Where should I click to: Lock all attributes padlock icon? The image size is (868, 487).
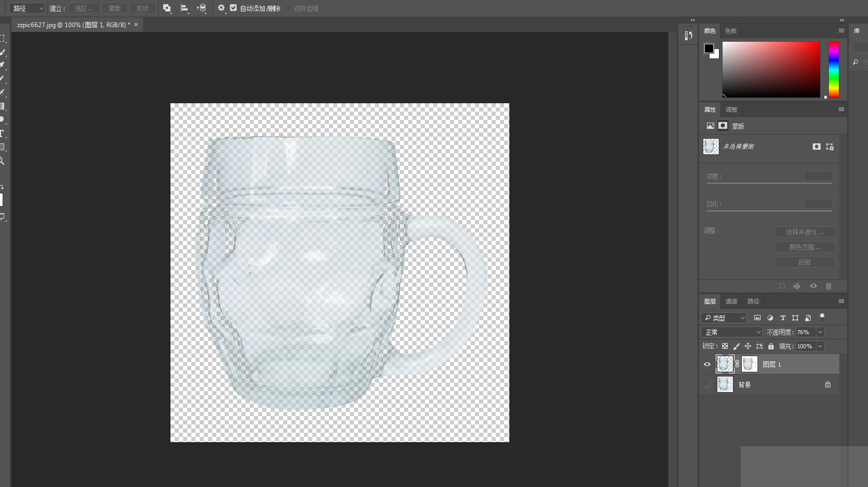[x=771, y=346]
